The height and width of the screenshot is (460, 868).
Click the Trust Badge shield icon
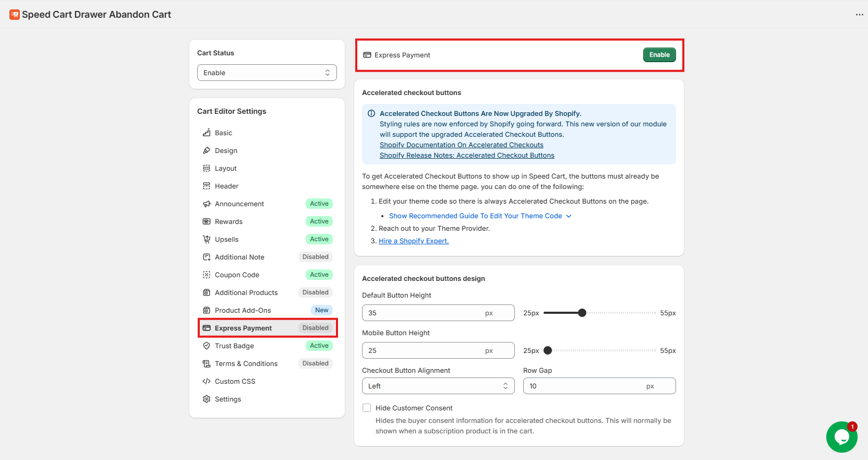click(x=207, y=346)
